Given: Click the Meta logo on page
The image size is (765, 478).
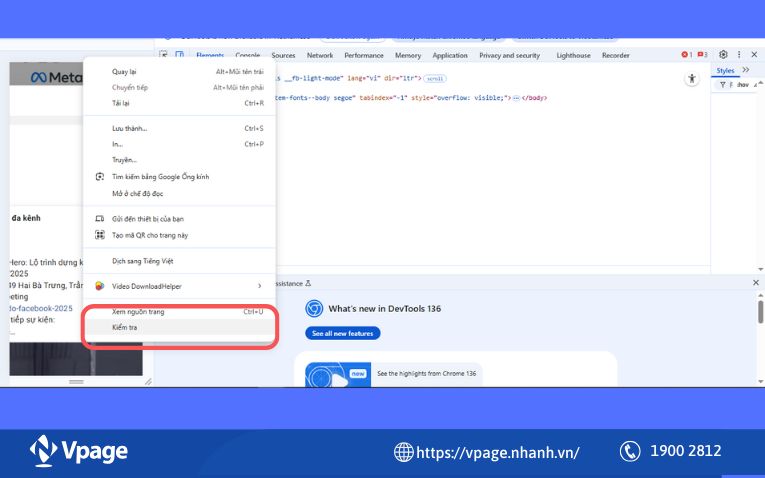Looking at the screenshot, I should point(57,77).
